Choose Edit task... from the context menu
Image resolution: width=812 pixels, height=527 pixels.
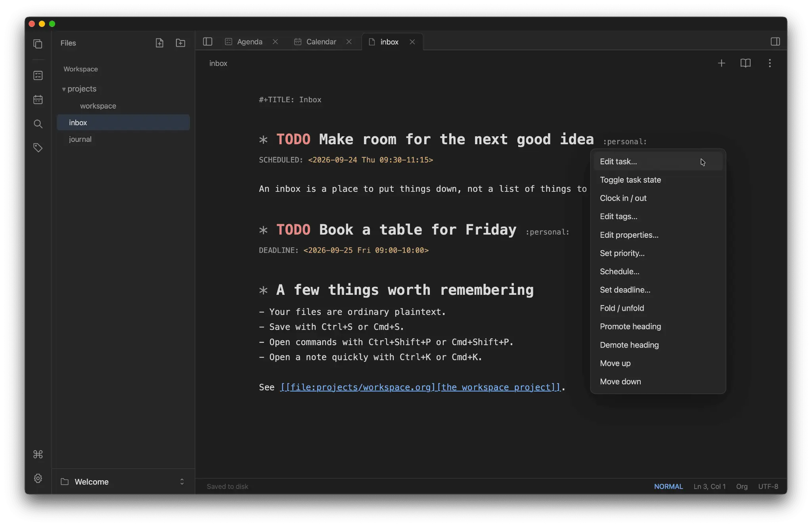(658, 161)
